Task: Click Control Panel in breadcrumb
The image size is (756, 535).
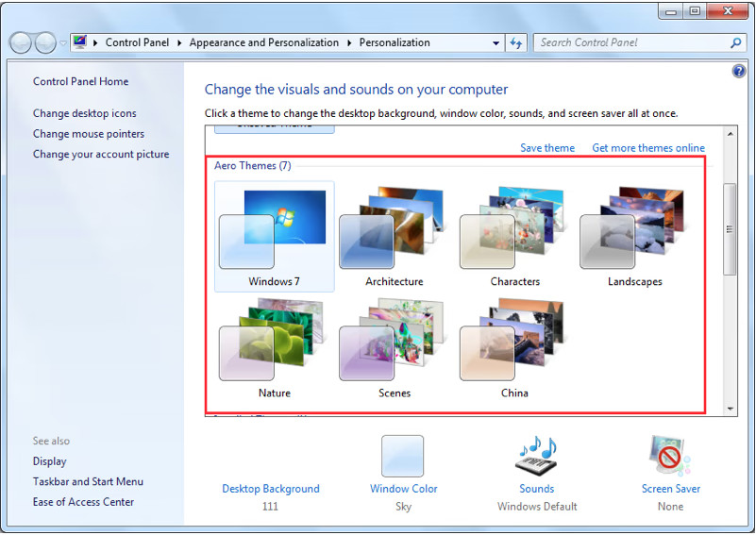Action: pyautogui.click(x=137, y=42)
